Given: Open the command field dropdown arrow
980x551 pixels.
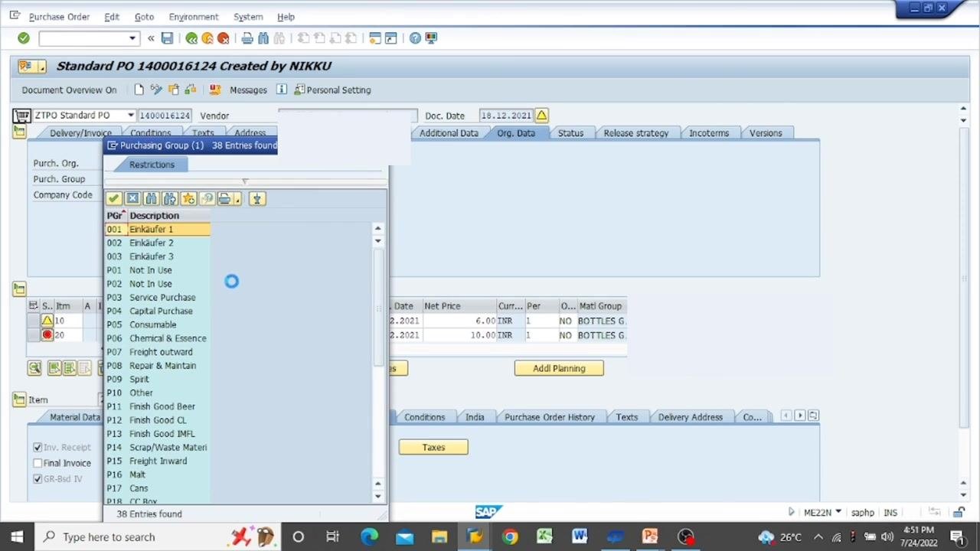Looking at the screenshot, I should tap(132, 38).
